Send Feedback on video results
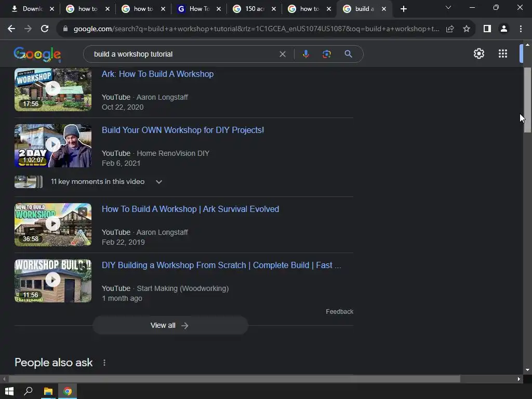The width and height of the screenshot is (532, 399). tap(339, 312)
